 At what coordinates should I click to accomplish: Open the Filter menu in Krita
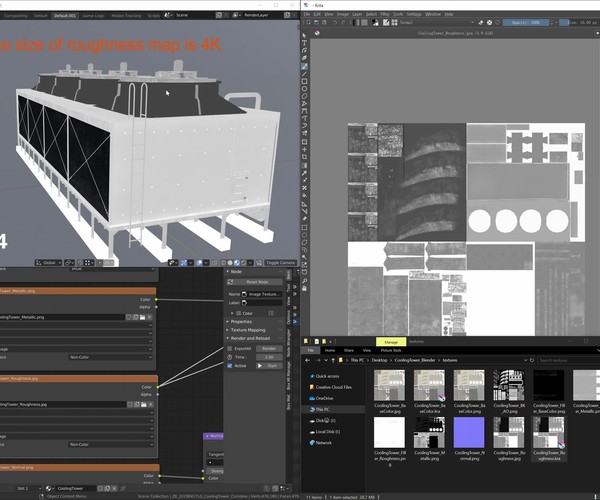[385, 14]
